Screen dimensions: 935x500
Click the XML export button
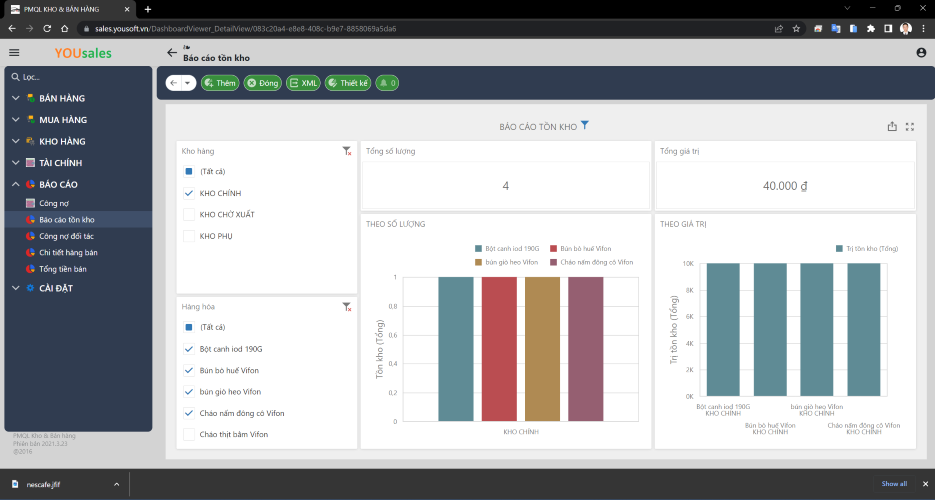(304, 83)
